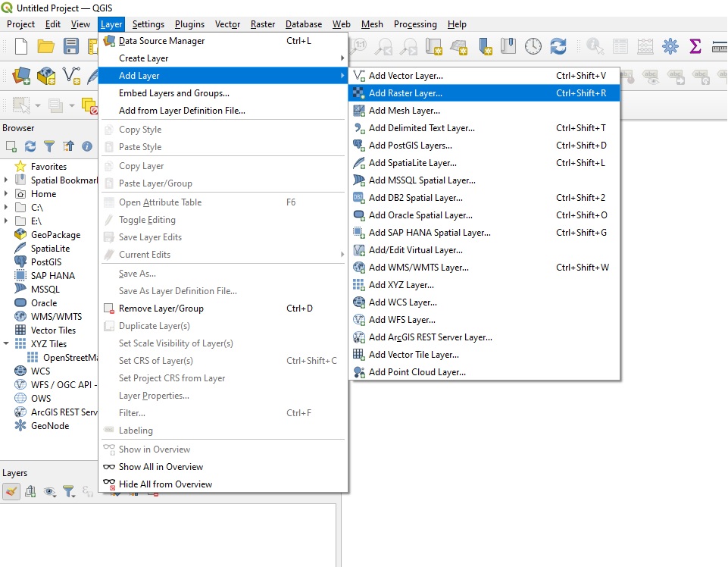Toggle the layer visibility eye button in Layers panel

[50, 491]
